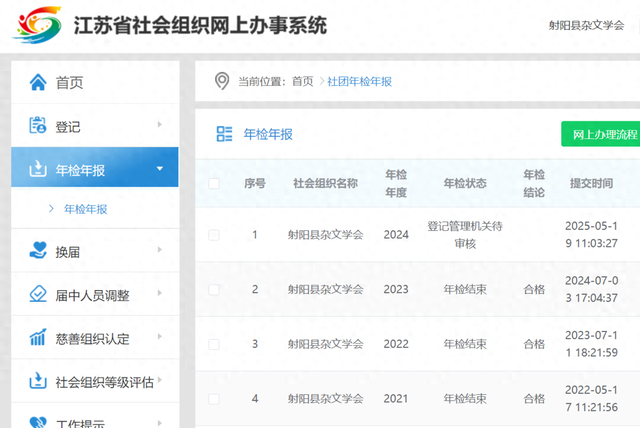Viewport: 640px width, 428px height.
Task: Open the 首页 menu item in sidebar
Action: (70, 82)
